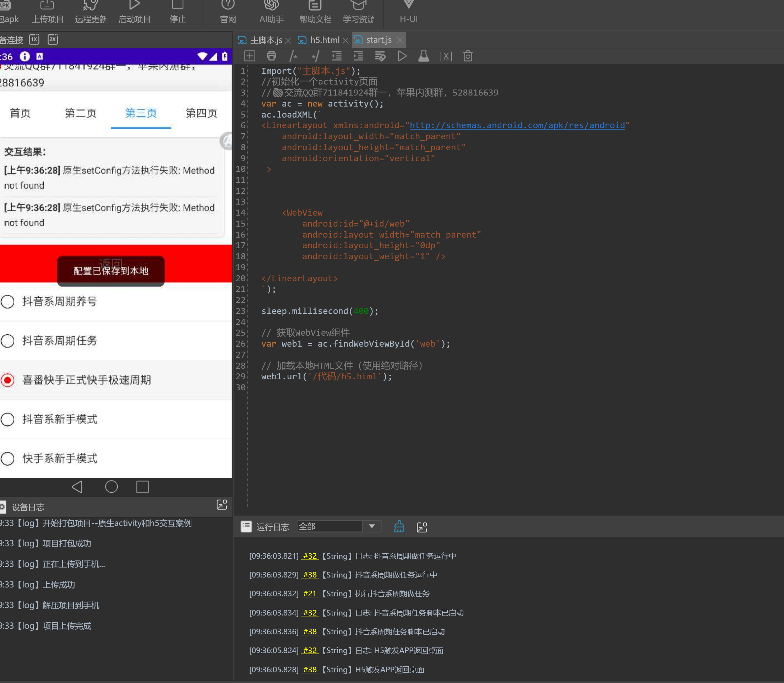
Task: Click the printer icon in editor toolbar
Action: [271, 56]
